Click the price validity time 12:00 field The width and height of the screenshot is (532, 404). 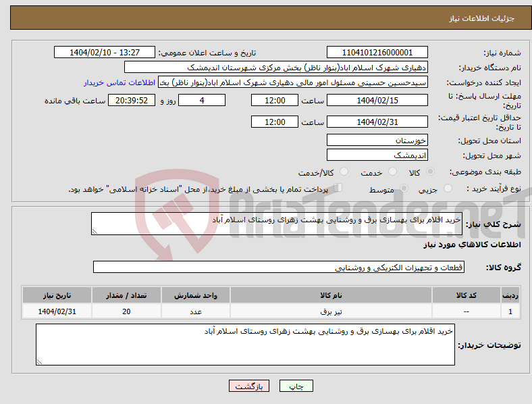pyautogui.click(x=275, y=122)
